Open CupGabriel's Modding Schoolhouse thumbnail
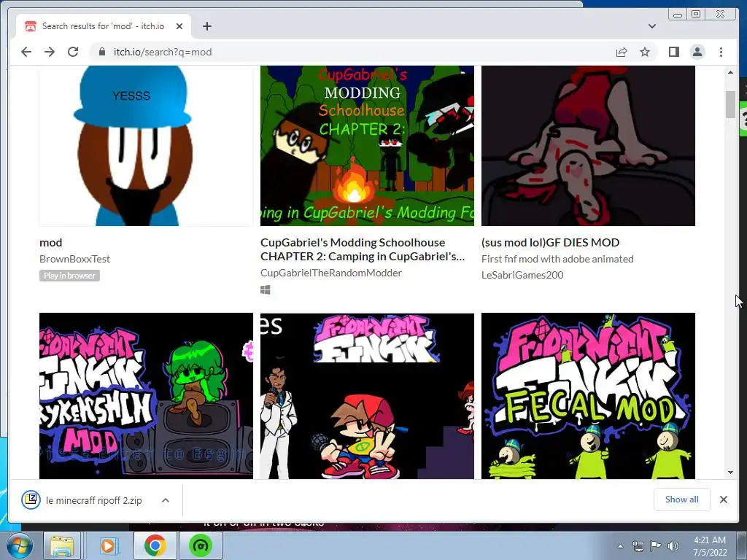Screen dimensions: 747x560 click(x=367, y=146)
